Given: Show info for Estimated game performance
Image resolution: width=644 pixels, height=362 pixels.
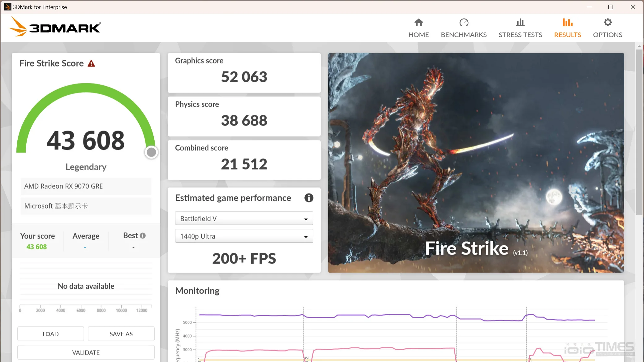Looking at the screenshot, I should pos(309,198).
